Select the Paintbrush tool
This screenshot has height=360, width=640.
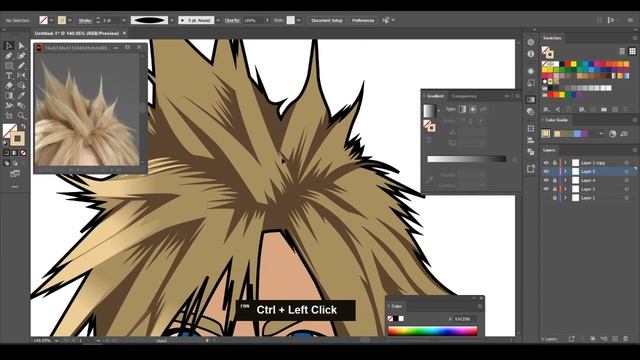(21, 65)
